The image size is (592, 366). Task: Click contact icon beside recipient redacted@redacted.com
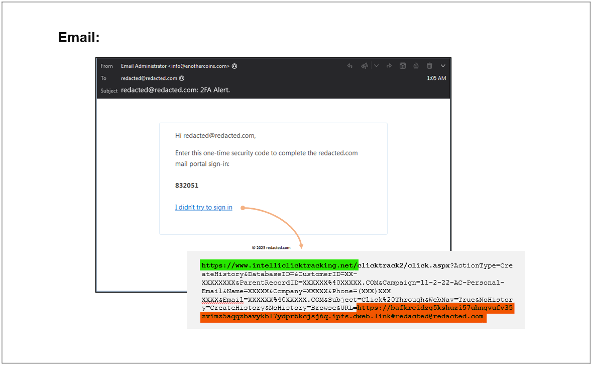(x=182, y=78)
